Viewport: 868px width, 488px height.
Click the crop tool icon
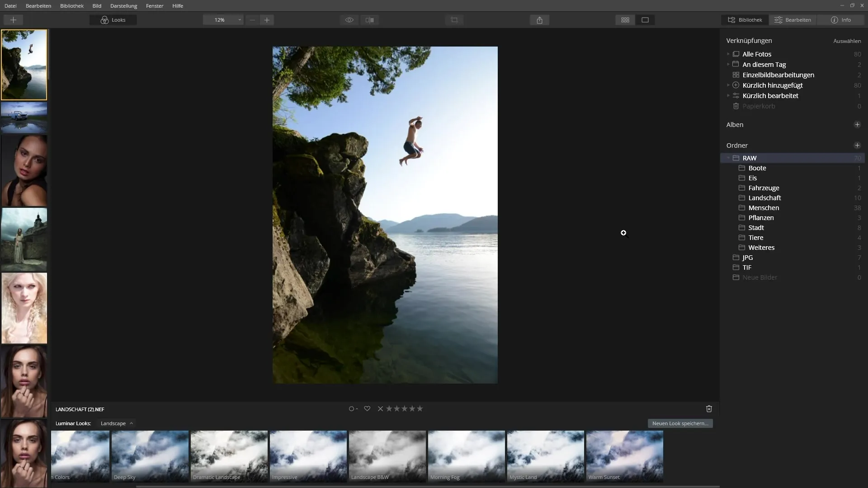454,20
